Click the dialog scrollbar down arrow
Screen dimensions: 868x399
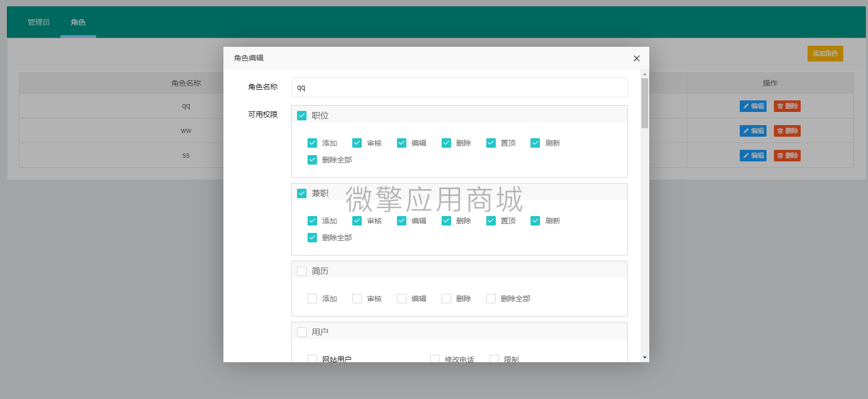645,357
